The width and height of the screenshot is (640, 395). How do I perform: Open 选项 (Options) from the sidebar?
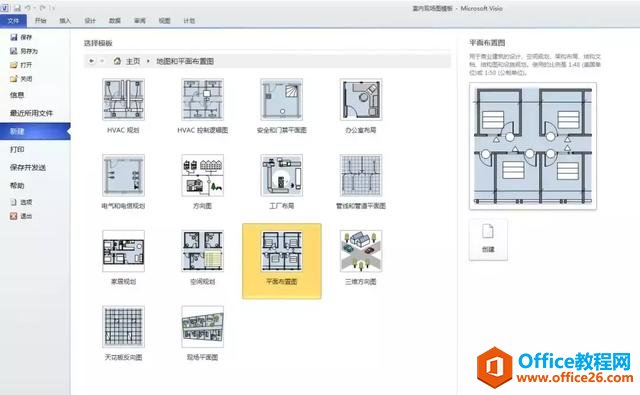(x=21, y=202)
